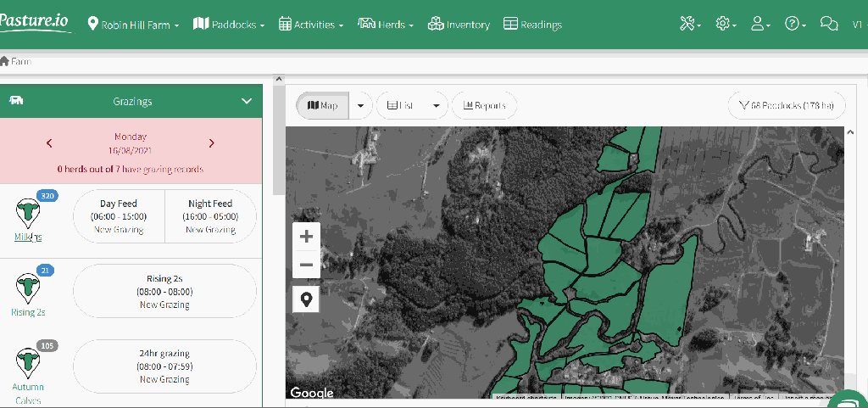868x408 pixels.
Task: Open the Robin Hill Farm dropdown
Action: tap(134, 25)
